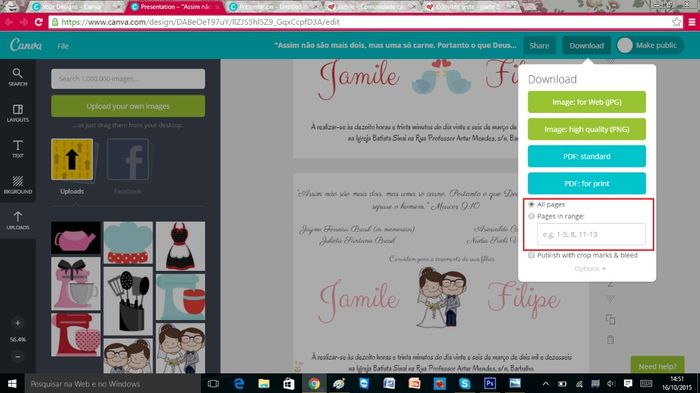
Task: Open the Search panel in Canva sidebar
Action: tap(17, 77)
